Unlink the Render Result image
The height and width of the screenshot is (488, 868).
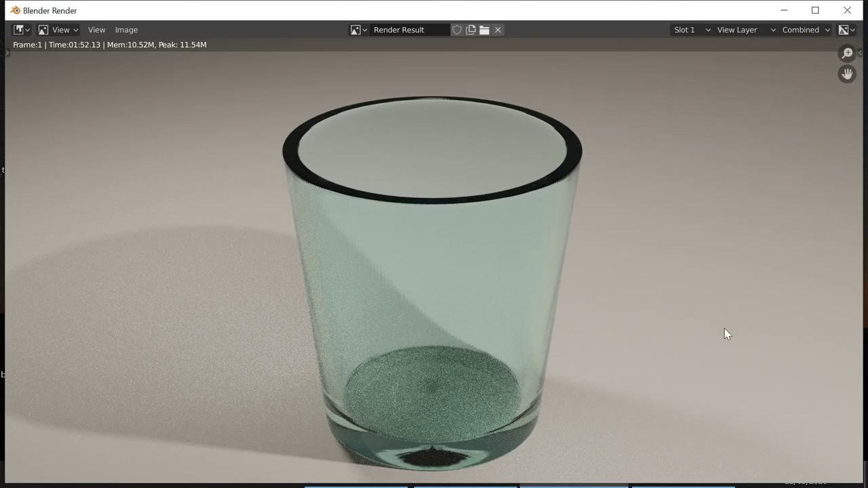tap(498, 30)
